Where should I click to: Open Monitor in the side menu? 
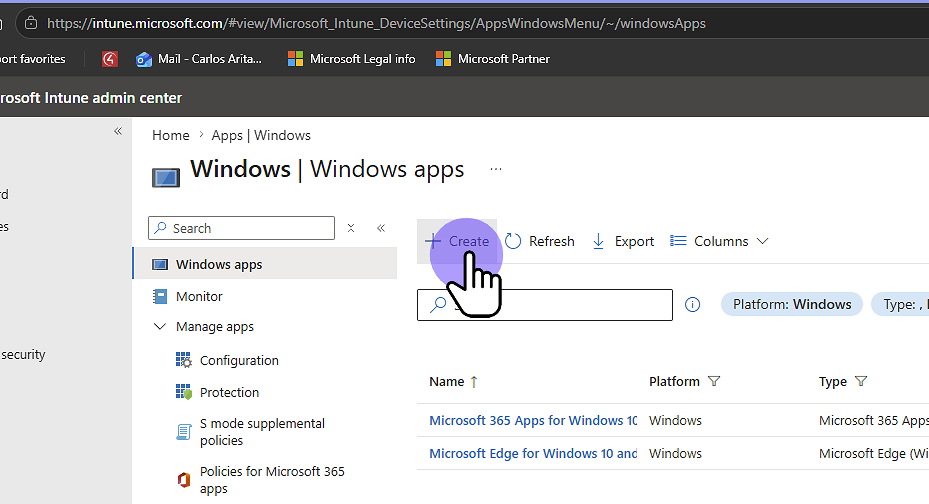point(198,296)
